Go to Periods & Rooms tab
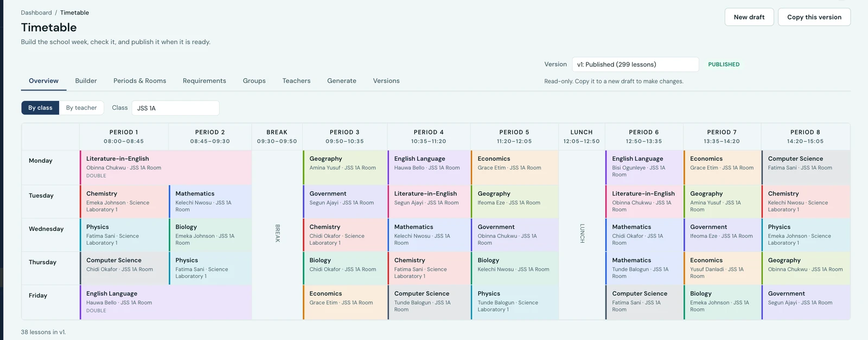 pos(140,81)
